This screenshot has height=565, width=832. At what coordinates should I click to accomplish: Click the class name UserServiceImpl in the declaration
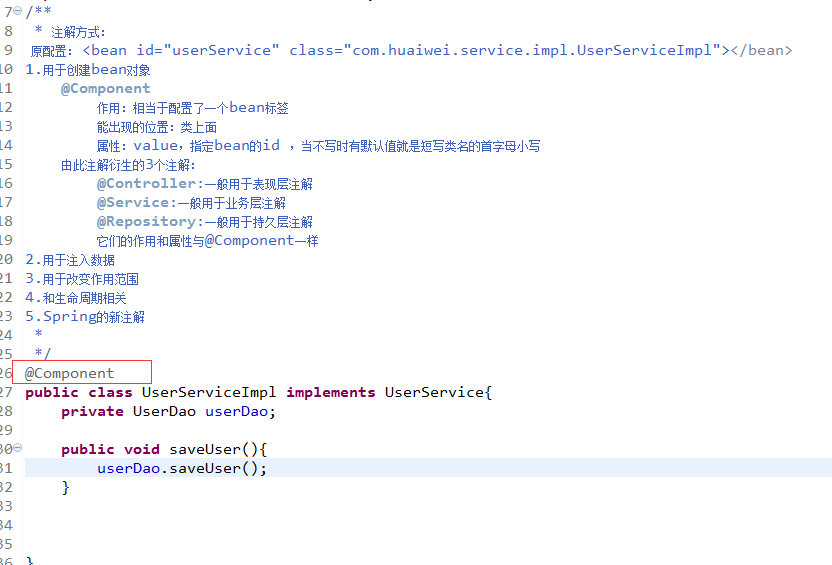coord(209,392)
